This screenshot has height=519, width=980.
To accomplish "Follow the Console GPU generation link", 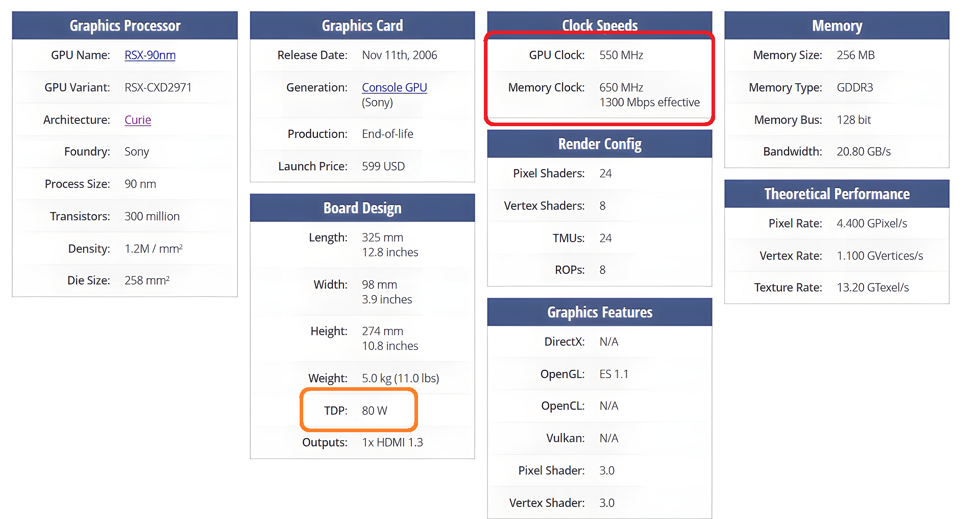I will [395, 87].
